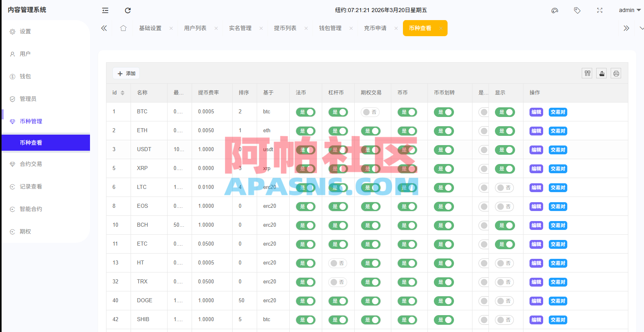This screenshot has height=332, width=644.
Task: Click the export table icon
Action: [x=602, y=73]
